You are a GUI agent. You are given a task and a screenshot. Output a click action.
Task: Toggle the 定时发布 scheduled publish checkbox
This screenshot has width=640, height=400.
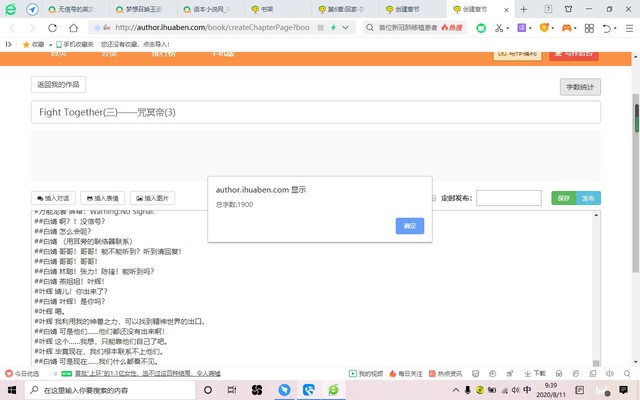click(x=433, y=198)
